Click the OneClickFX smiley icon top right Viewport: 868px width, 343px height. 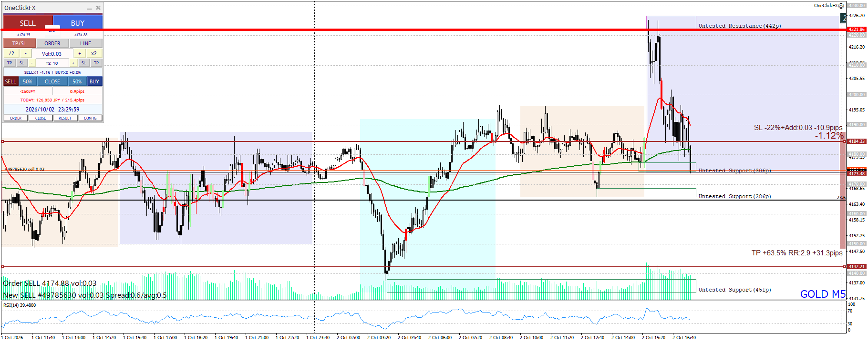tap(841, 6)
